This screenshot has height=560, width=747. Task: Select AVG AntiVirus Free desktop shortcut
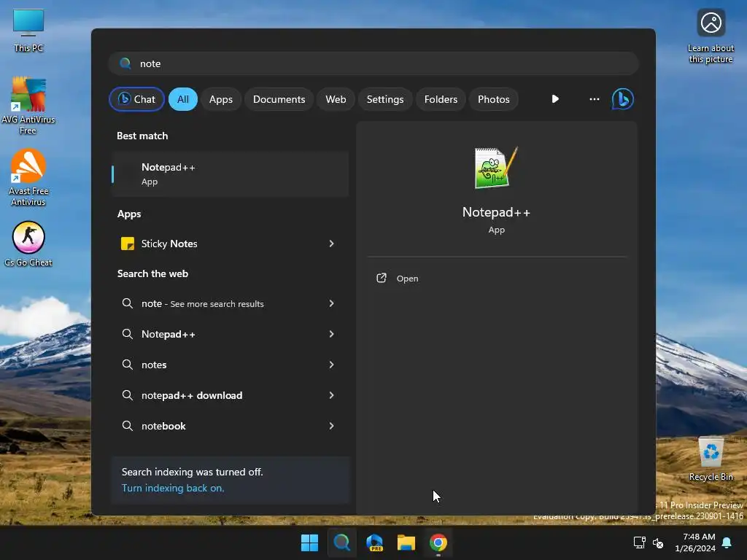28,105
